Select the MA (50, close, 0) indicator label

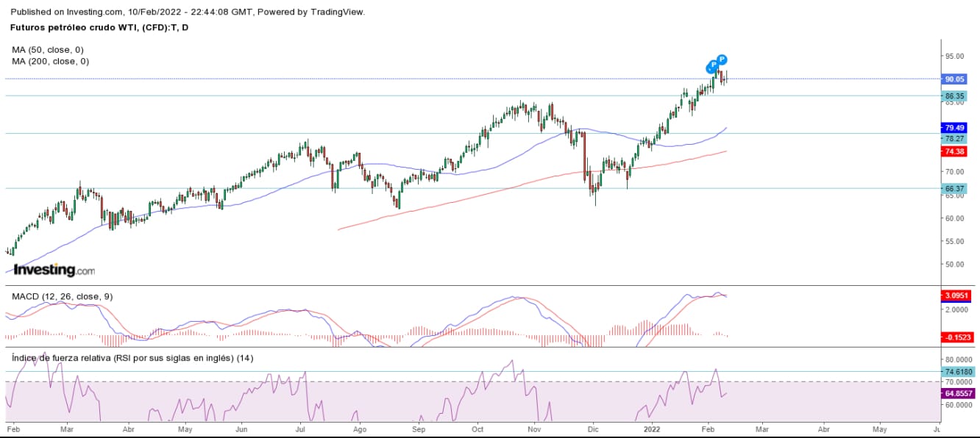coord(47,50)
